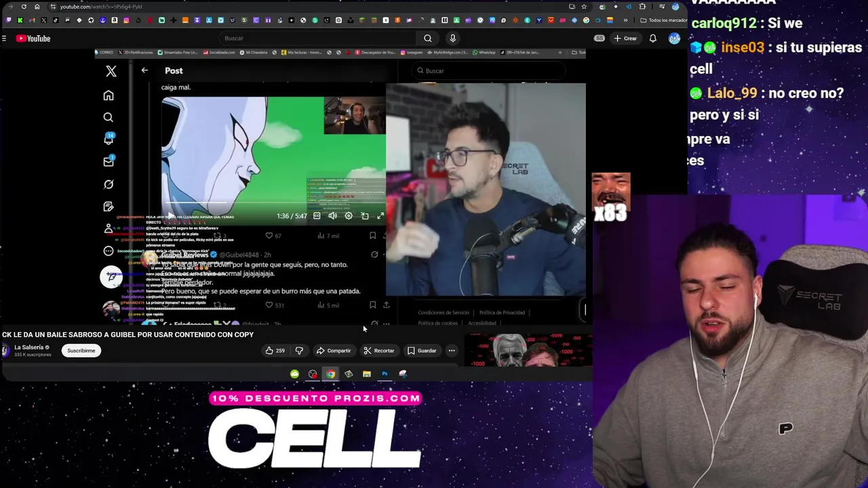Open the Guibel Reviews profile name
The height and width of the screenshot is (488, 868).
coord(184,255)
